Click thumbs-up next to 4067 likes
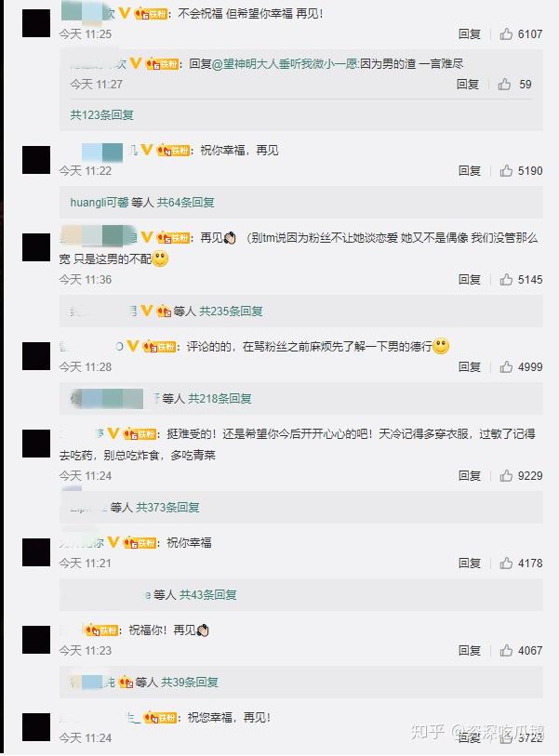 click(x=506, y=650)
